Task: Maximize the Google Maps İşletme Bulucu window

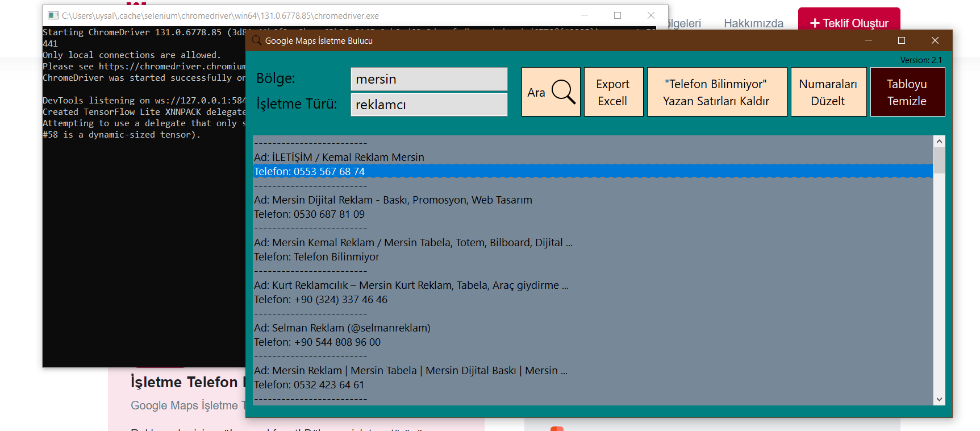Action: (x=901, y=40)
